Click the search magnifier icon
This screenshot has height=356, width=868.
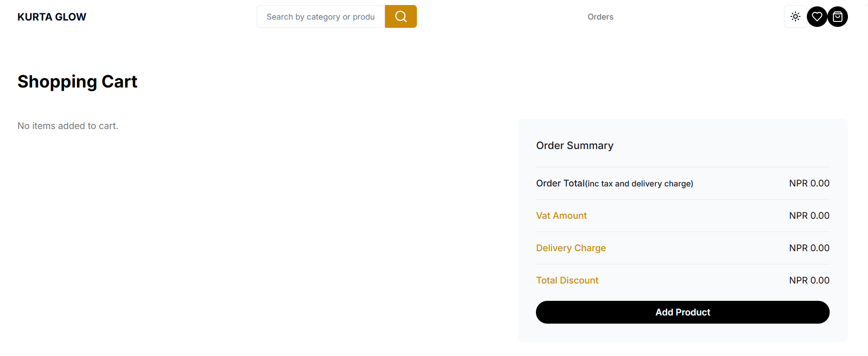tap(400, 16)
